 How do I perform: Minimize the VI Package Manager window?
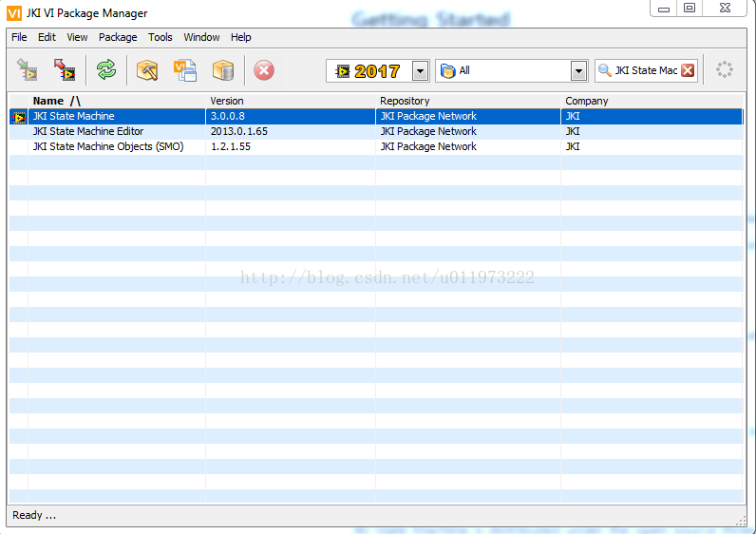tap(664, 9)
